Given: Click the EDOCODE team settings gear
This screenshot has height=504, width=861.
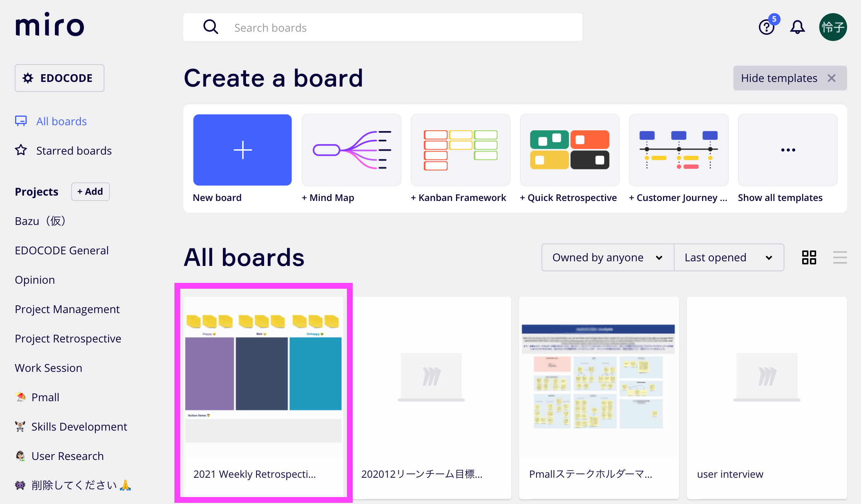Looking at the screenshot, I should [28, 78].
